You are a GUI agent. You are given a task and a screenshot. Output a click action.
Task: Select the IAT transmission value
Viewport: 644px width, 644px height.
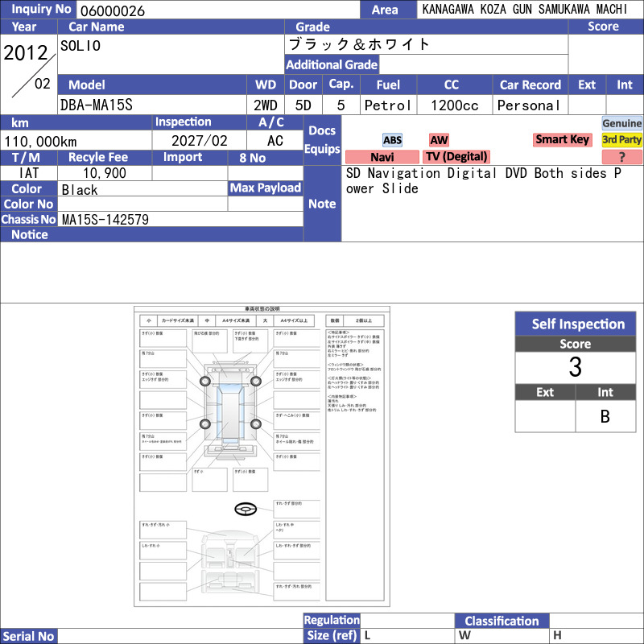coord(29,173)
